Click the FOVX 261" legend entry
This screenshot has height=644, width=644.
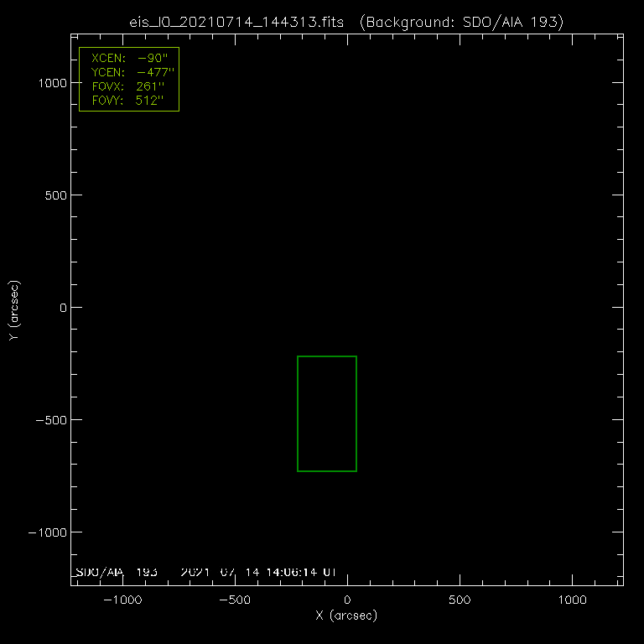pyautogui.click(x=128, y=86)
